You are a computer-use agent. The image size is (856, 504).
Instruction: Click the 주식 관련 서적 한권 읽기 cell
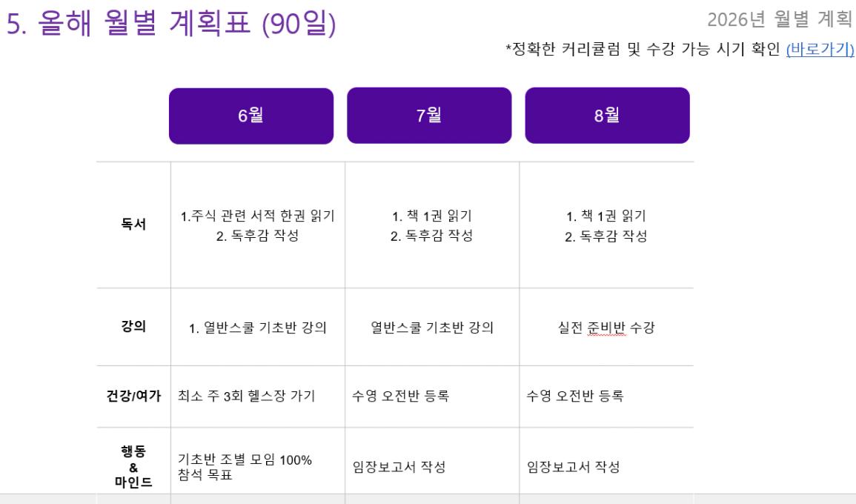258,216
